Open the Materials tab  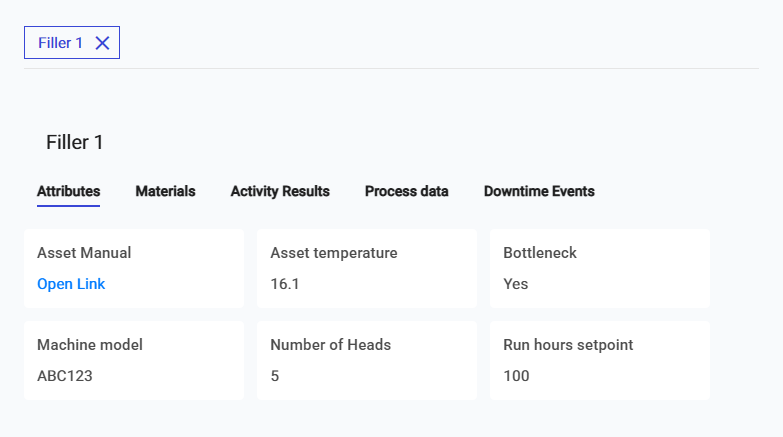point(165,191)
